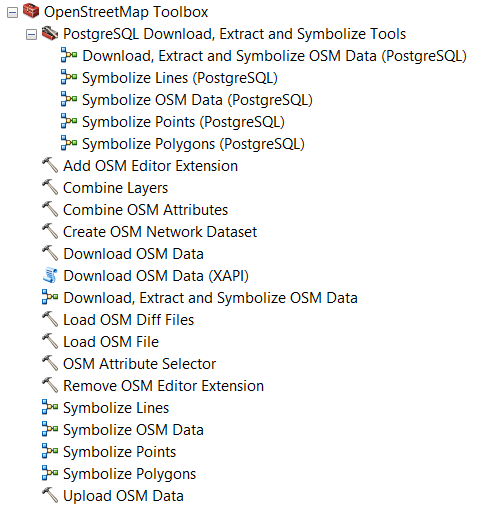
Task: Collapse the PostgreSQL Download, Extract and Symbolize Tools group
Action: 31,35
